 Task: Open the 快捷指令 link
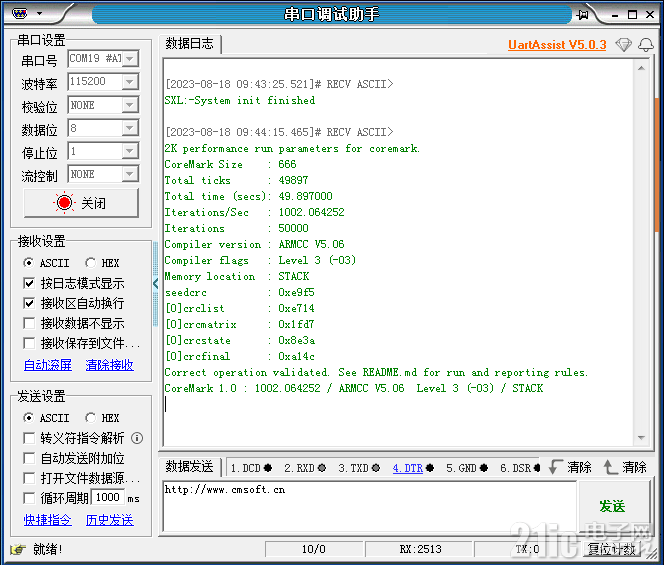(x=48, y=520)
